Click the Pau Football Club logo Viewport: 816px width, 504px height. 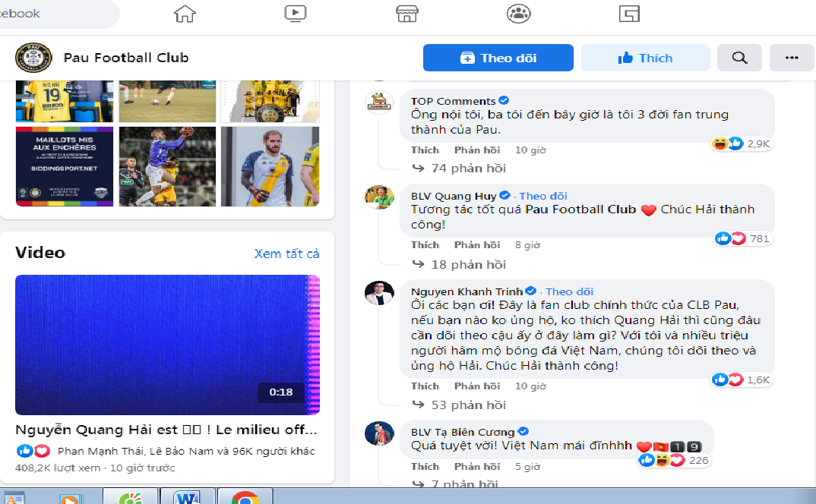33,58
